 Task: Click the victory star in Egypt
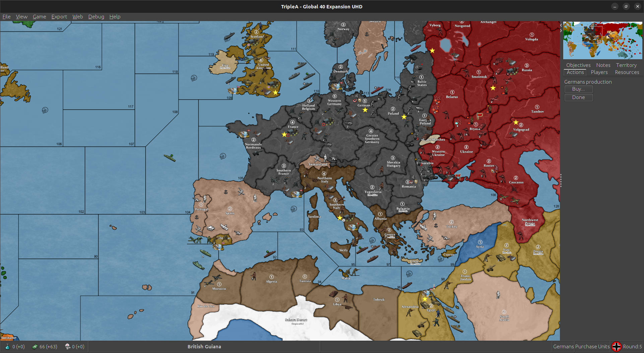click(425, 299)
